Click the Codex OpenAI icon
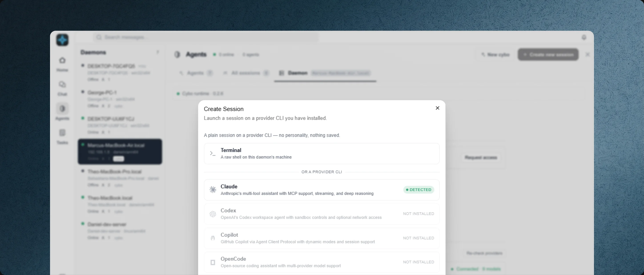The height and width of the screenshot is (275, 644). [213, 214]
